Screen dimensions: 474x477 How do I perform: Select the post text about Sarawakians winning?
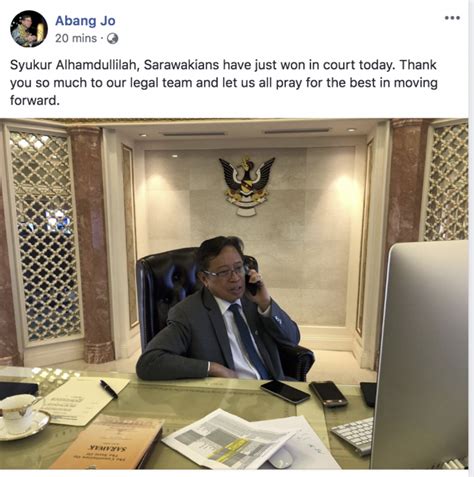pos(223,82)
